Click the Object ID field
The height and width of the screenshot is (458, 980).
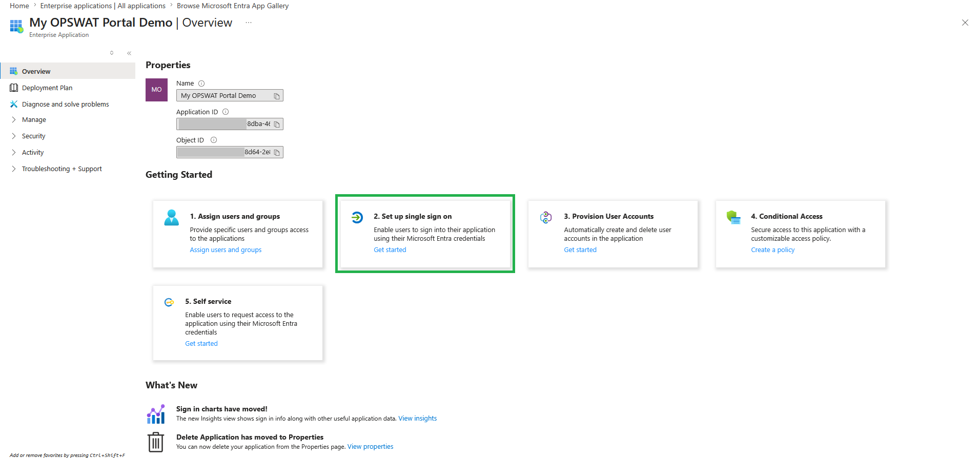230,152
